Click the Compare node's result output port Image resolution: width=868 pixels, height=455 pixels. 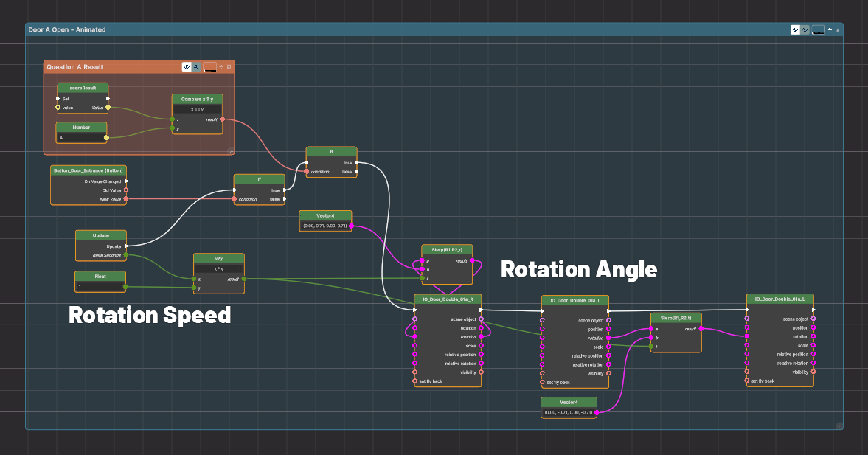222,119
